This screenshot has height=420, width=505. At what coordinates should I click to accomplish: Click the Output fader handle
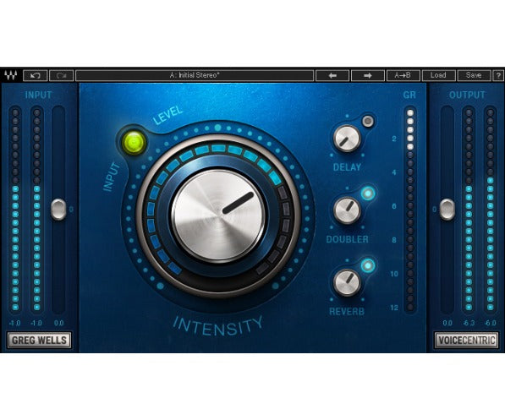click(x=447, y=210)
